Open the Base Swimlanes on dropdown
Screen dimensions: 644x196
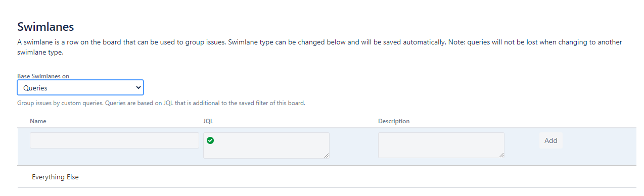click(80, 87)
